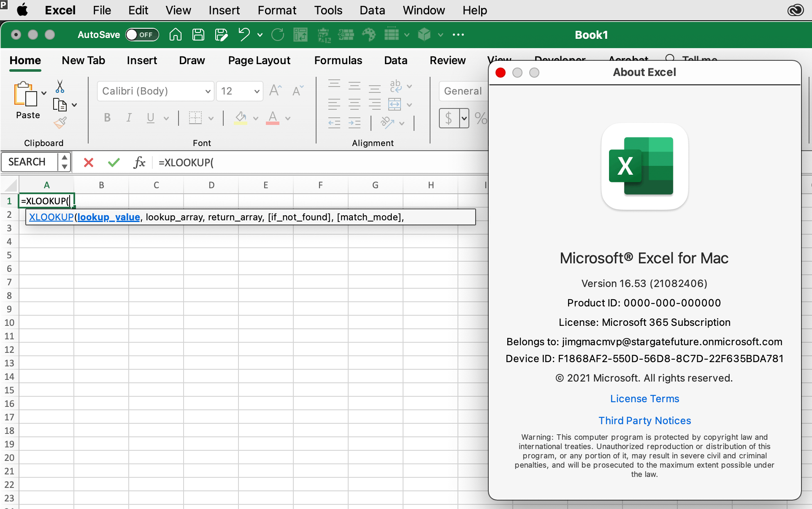Confirm formula with green checkmark
812x509 pixels.
[114, 162]
